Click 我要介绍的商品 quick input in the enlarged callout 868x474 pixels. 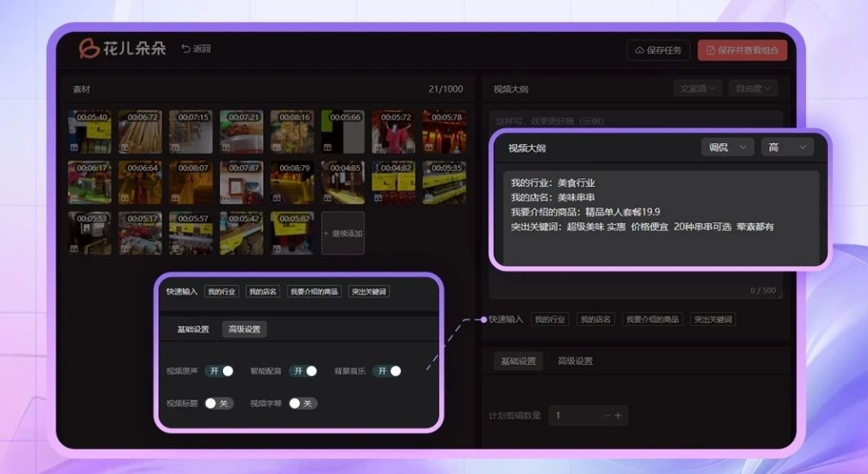(x=314, y=292)
